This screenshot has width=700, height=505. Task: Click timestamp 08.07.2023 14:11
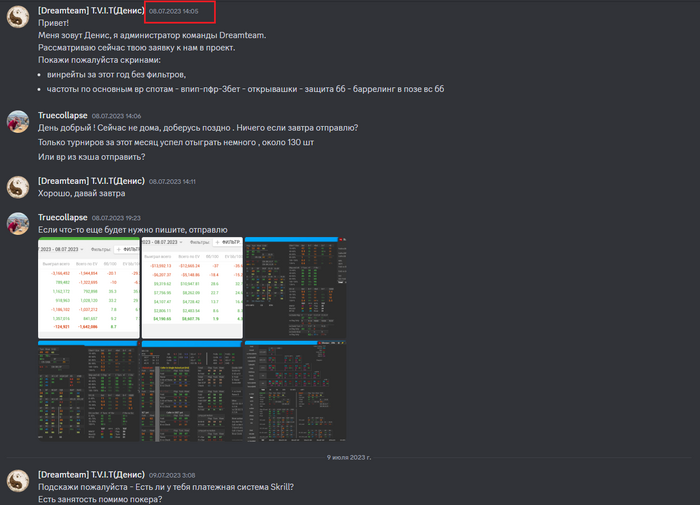pyautogui.click(x=172, y=182)
